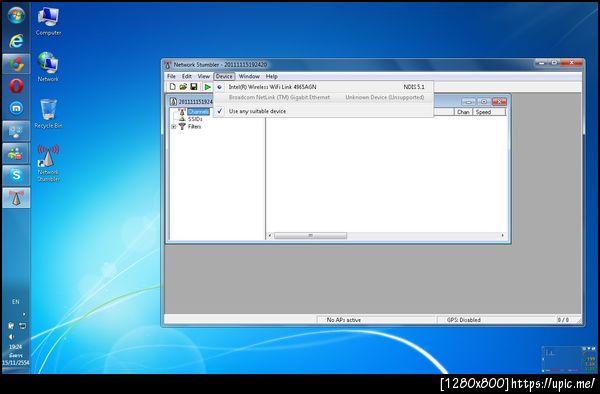Screen dimensions: 600x394
Task: Start scanning with the green play button
Action: coord(207,87)
